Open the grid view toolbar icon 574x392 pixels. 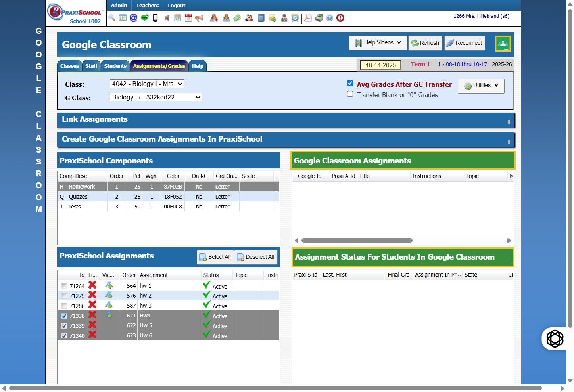tap(123, 18)
